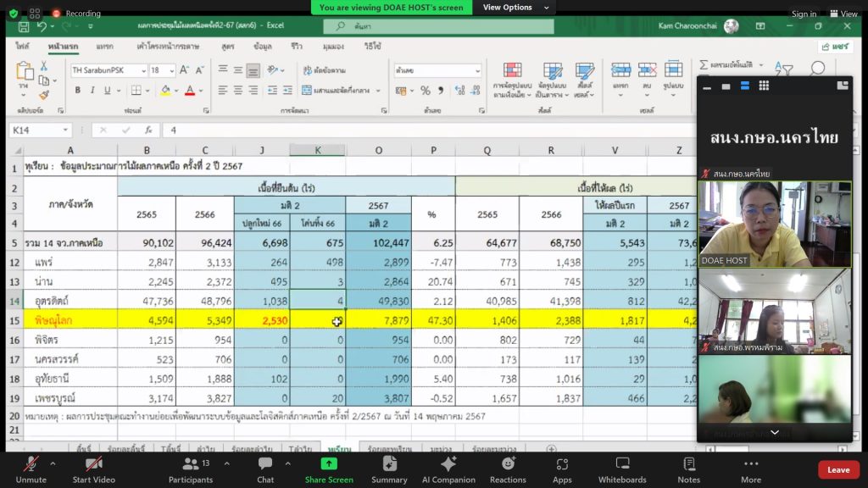Open the Zoom AI Companion panel
Image resolution: width=868 pixels, height=488 pixels.
pos(448,469)
